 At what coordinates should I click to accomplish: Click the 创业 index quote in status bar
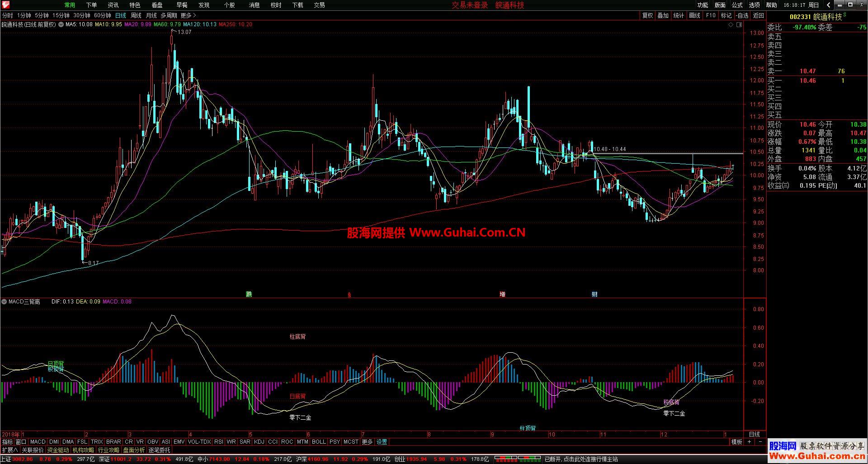click(x=441, y=459)
